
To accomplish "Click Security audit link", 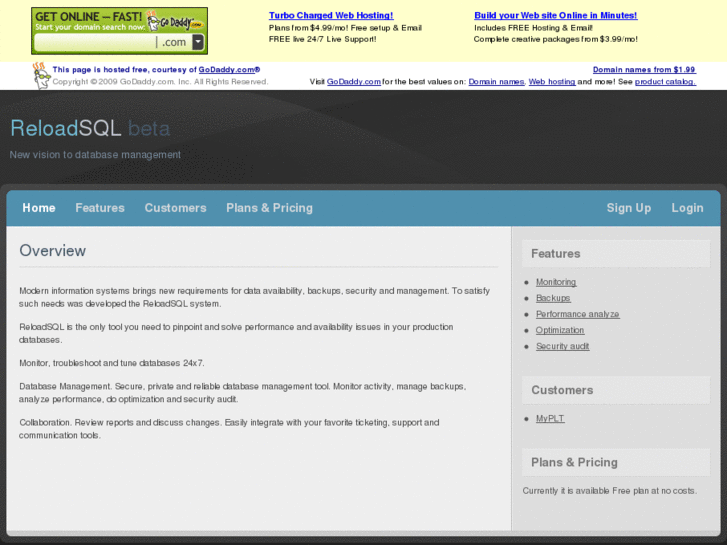I will (x=562, y=346).
